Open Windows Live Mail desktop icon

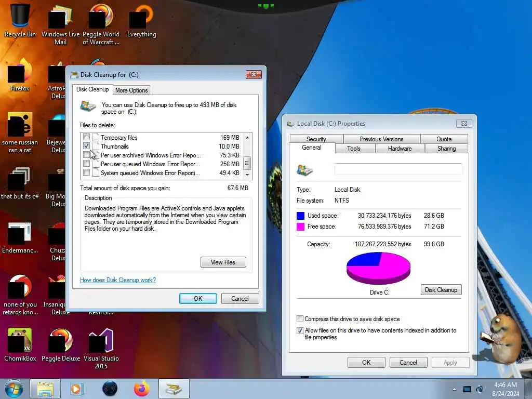60,24
